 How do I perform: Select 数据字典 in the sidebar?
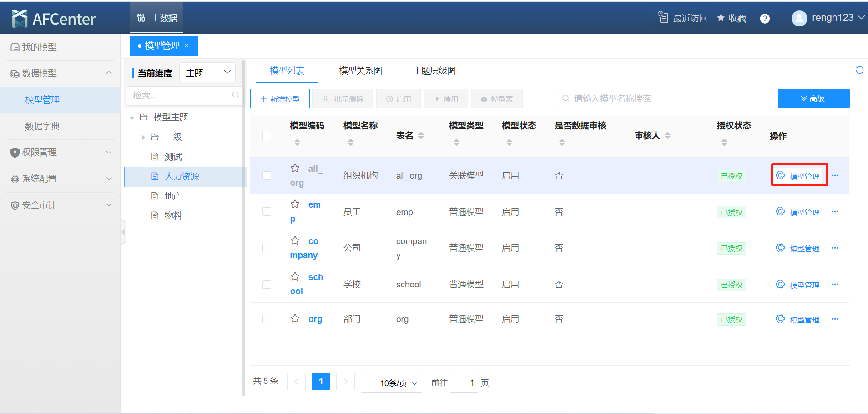42,126
